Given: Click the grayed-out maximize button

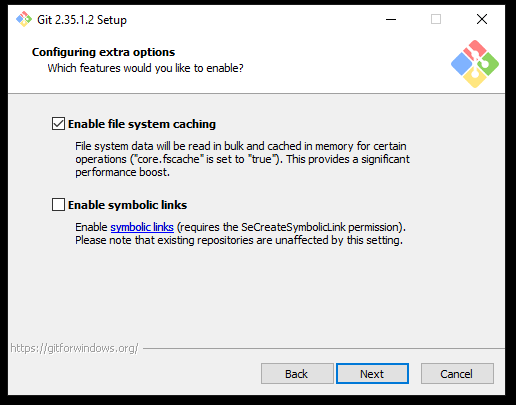Looking at the screenshot, I should click(436, 19).
